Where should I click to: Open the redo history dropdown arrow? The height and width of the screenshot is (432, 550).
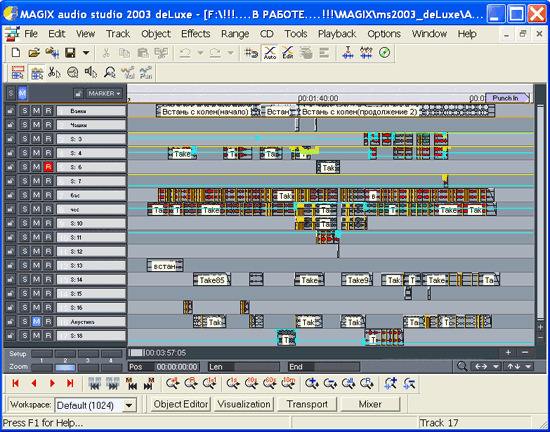pyautogui.click(x=230, y=53)
